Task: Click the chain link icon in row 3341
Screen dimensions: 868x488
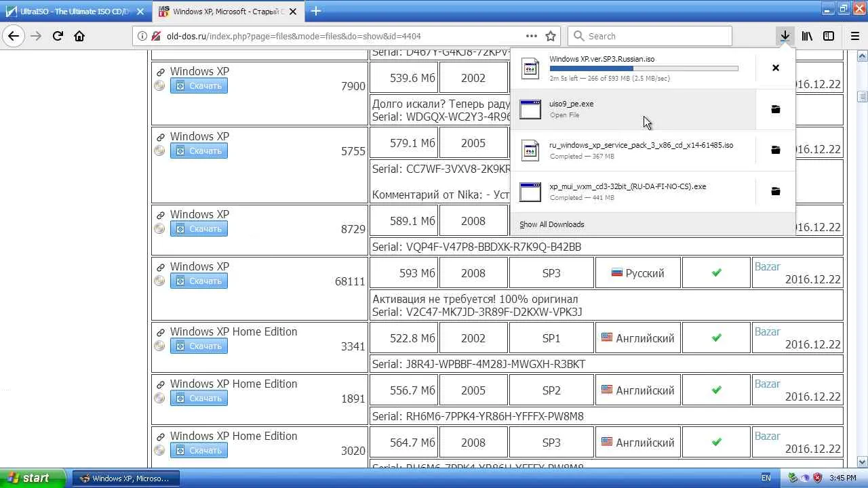Action: pos(160,332)
